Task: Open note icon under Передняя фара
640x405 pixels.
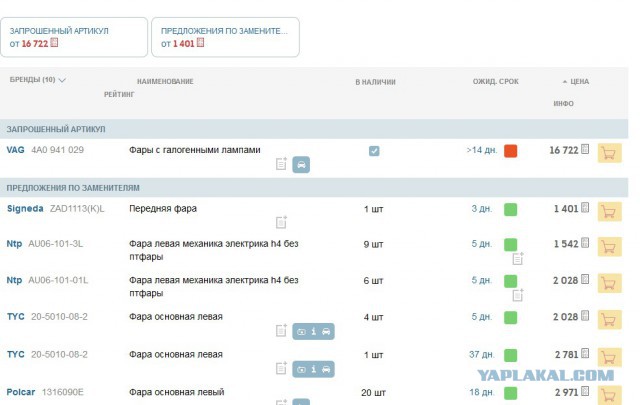Action: click(281, 222)
